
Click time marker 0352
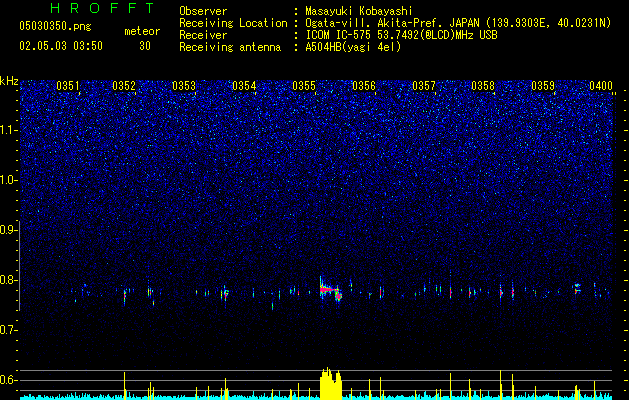(124, 86)
